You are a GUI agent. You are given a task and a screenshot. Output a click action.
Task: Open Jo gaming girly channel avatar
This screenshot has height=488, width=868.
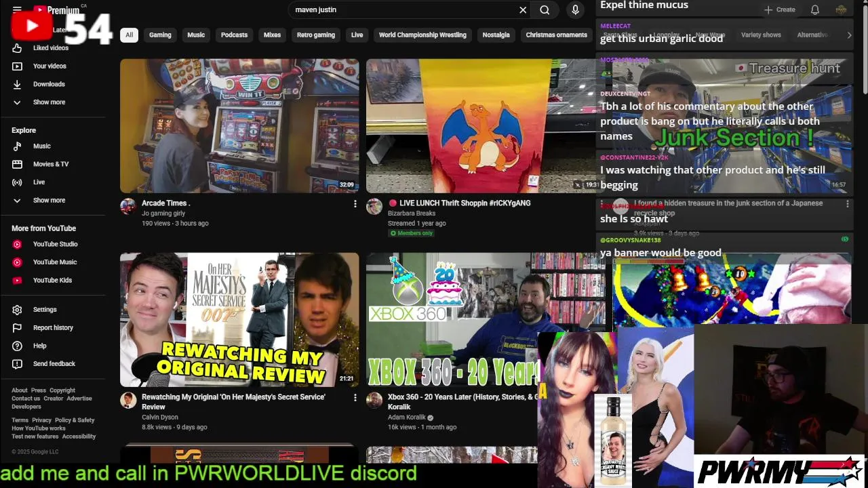[128, 206]
